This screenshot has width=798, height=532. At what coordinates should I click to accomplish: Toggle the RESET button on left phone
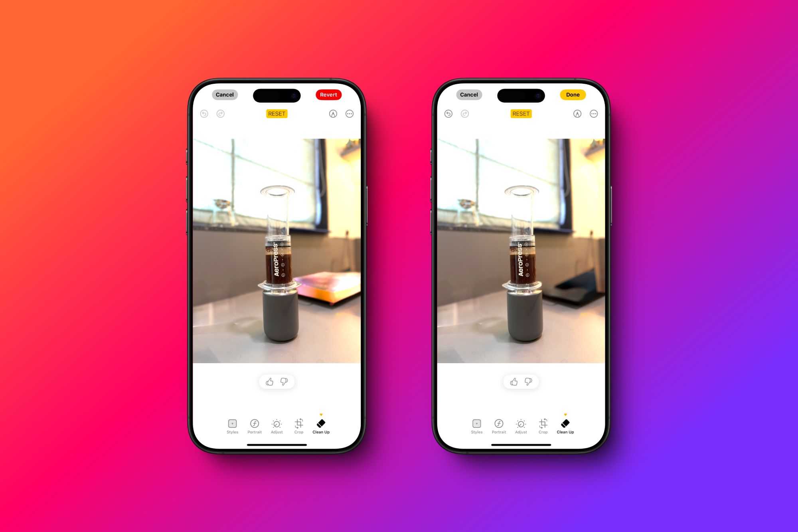tap(276, 114)
